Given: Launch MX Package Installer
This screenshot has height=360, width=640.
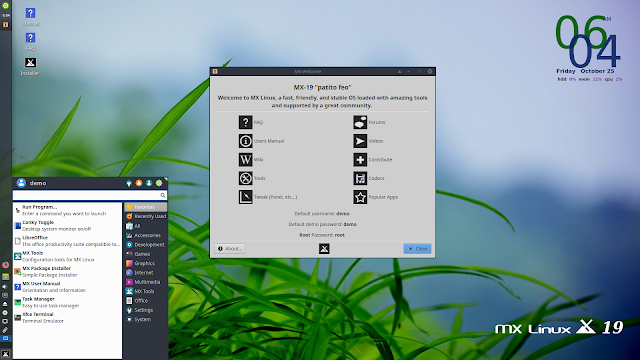Looking at the screenshot, I should pyautogui.click(x=67, y=271).
